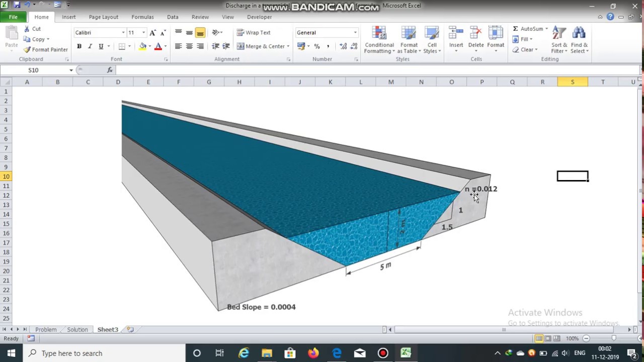Viewport: 644px width, 362px height.
Task: Open the font size dropdown
Action: tap(143, 33)
